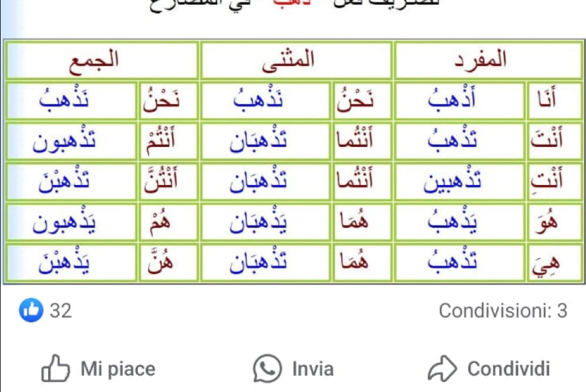This screenshot has height=392, width=586.
Task: Click the المثنى table header cell
Action: (x=296, y=60)
